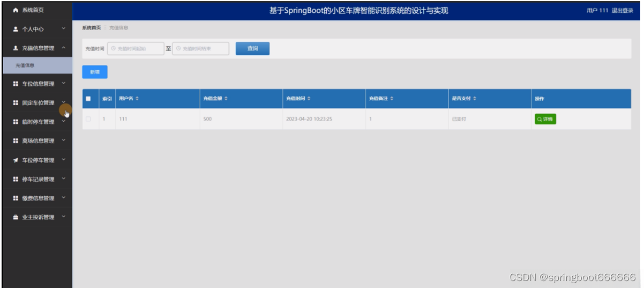Viewport: 644px width, 288px height.
Task: Open the 个人中心 sidebar menu label
Action: (x=33, y=29)
